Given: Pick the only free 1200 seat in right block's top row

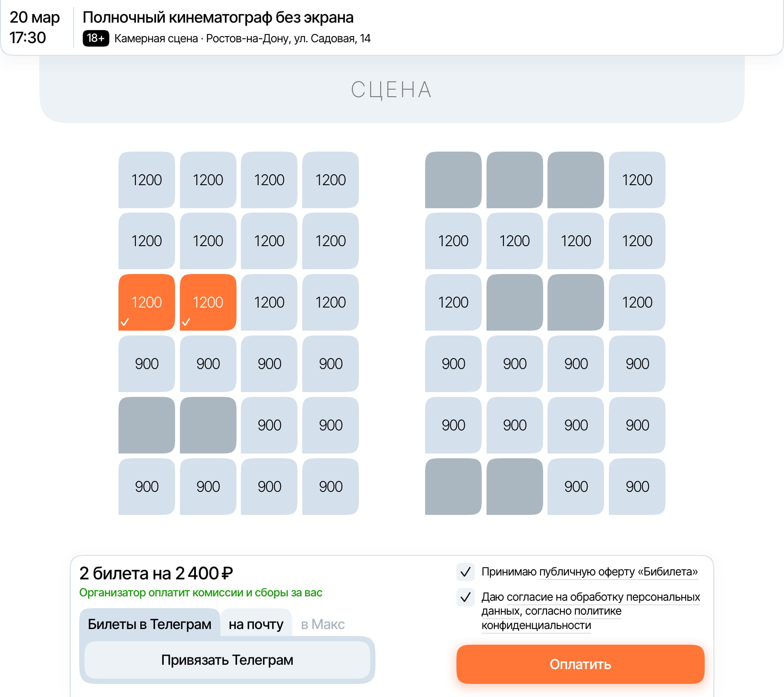Looking at the screenshot, I should tap(637, 180).
